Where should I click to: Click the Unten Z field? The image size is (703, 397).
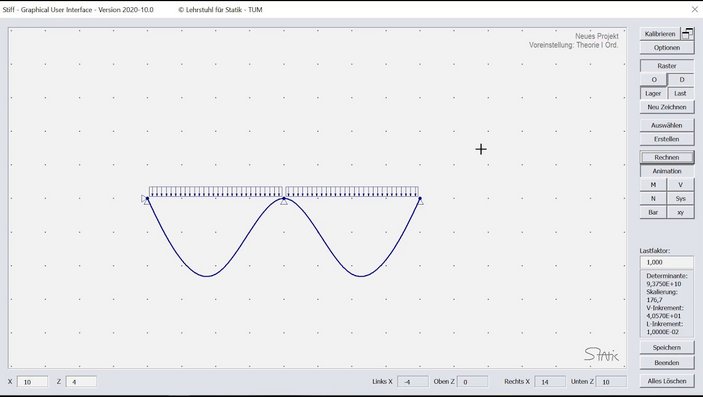(x=611, y=382)
